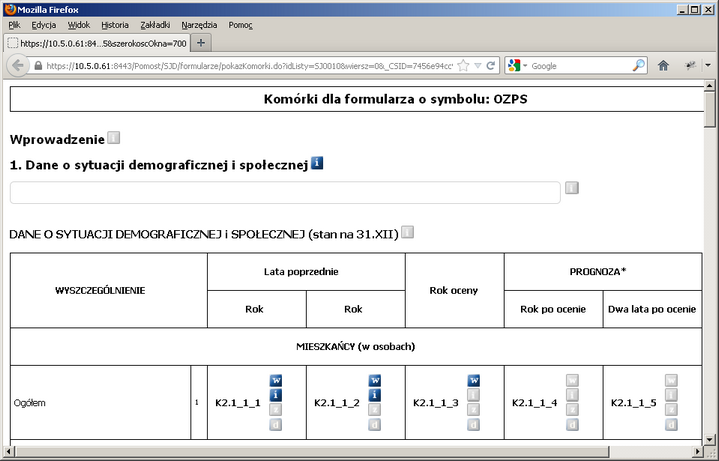Bookmark page with the star icon

coord(465,66)
